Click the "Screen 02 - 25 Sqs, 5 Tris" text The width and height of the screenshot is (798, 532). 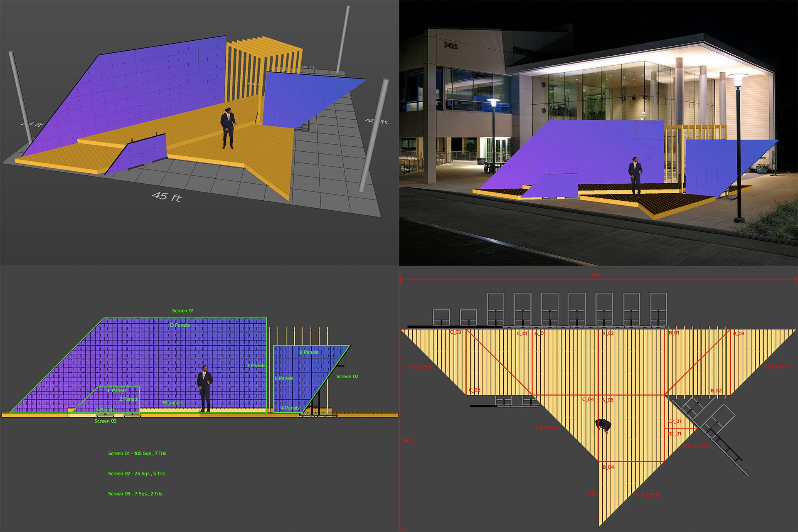[x=136, y=474]
